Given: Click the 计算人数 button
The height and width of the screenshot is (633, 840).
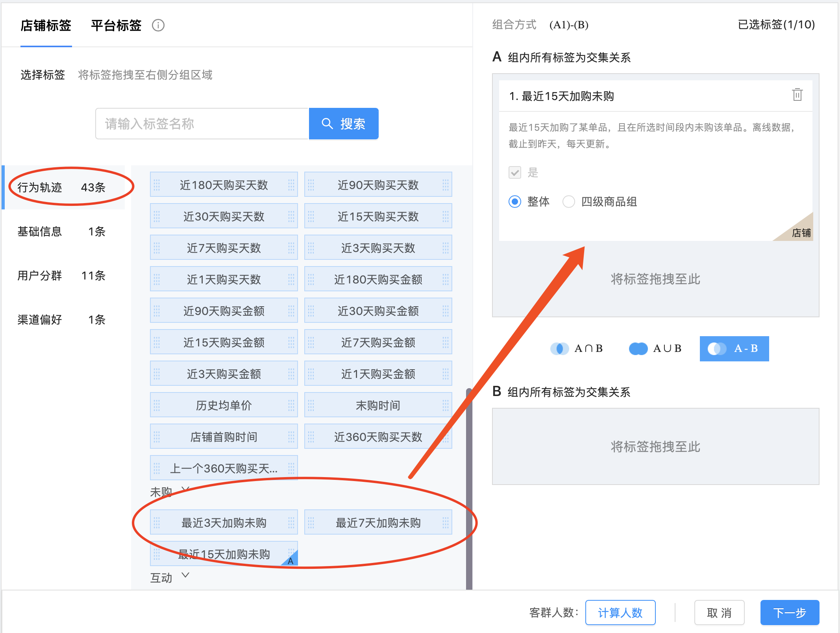Looking at the screenshot, I should (620, 613).
